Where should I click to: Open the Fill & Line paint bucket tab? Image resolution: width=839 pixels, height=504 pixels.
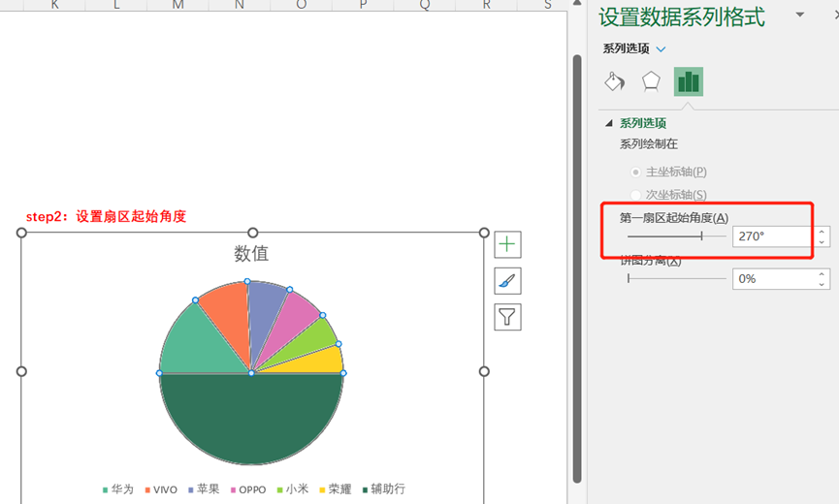coord(615,81)
